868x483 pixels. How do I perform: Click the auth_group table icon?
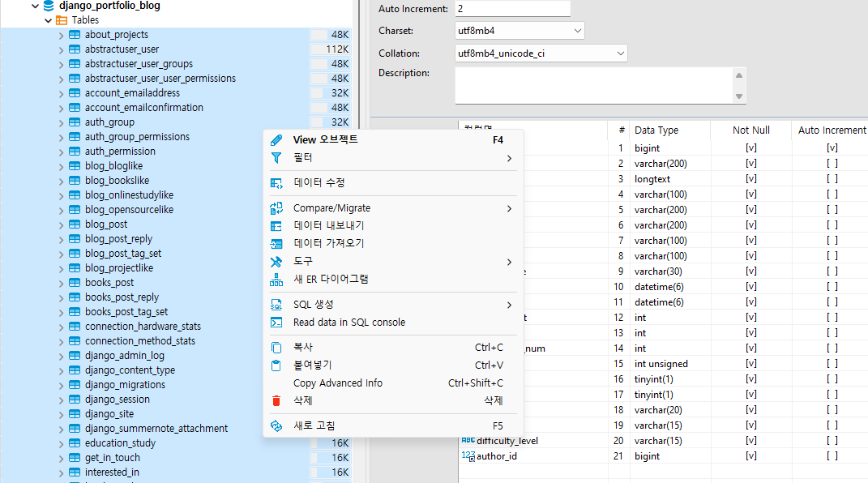75,122
